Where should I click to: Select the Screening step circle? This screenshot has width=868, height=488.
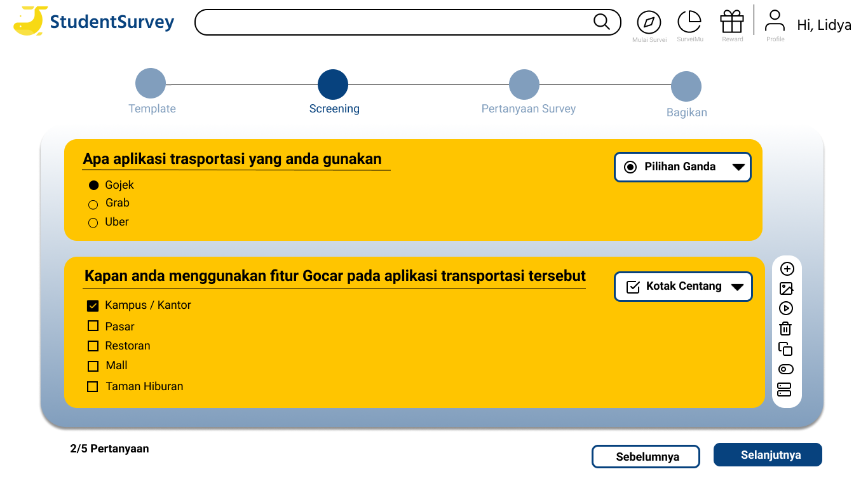click(x=333, y=85)
